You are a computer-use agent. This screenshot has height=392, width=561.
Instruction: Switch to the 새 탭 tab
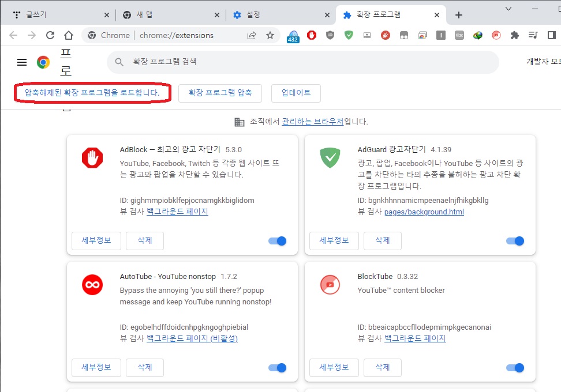point(171,15)
